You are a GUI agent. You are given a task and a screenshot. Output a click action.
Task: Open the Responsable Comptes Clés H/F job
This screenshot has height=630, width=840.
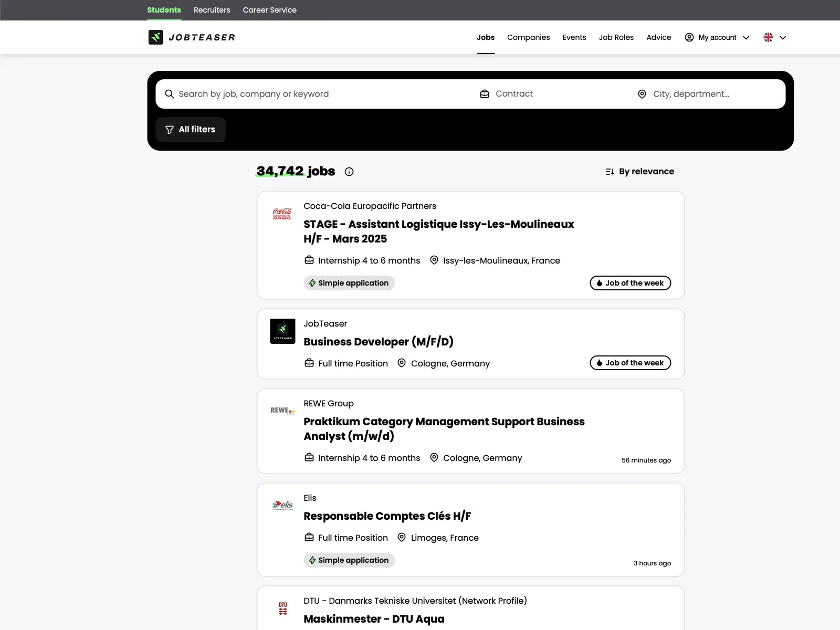[387, 516]
